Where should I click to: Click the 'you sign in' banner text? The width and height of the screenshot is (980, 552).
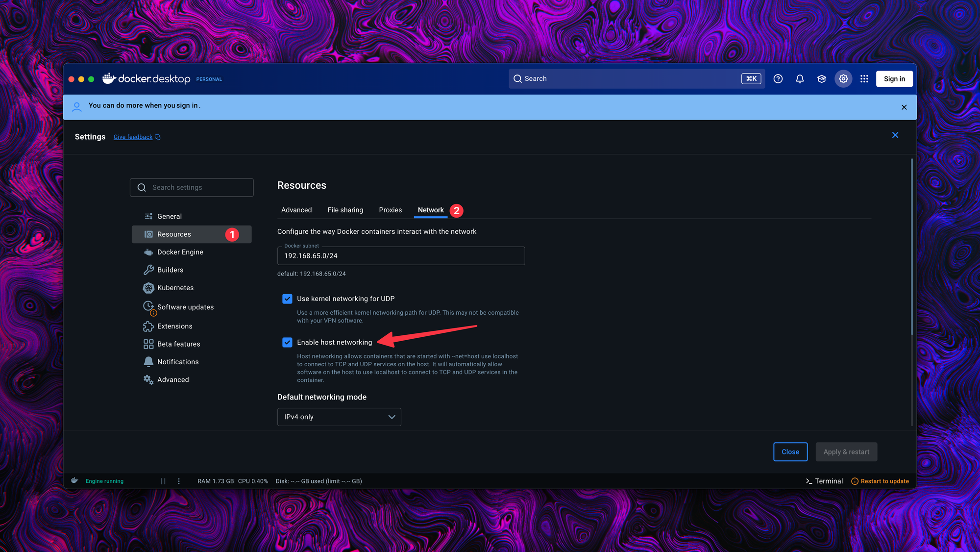tap(181, 105)
